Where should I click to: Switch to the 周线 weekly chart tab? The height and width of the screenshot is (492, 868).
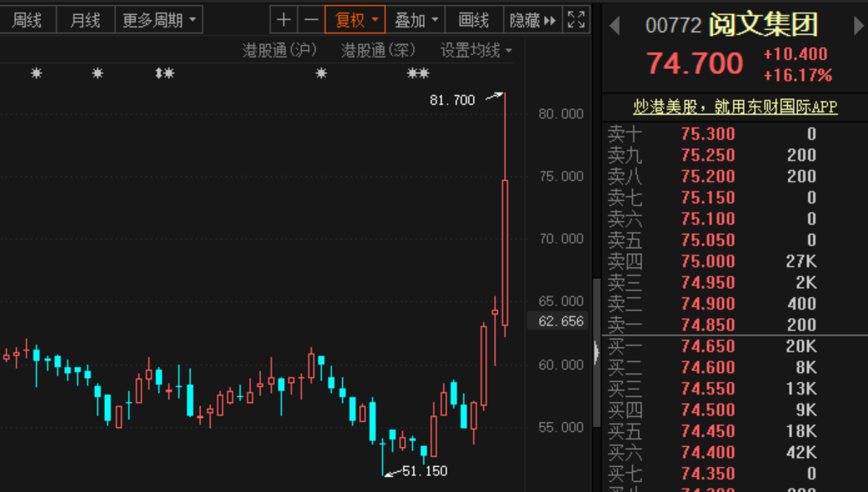(27, 19)
